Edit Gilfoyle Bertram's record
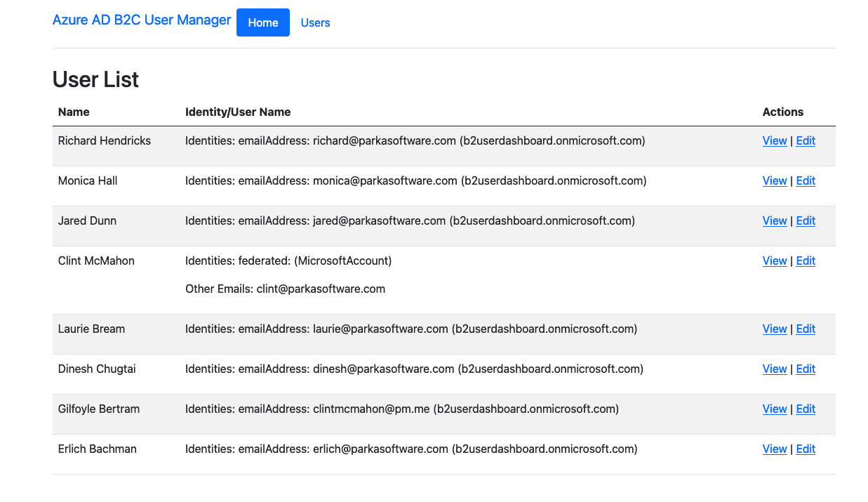This screenshot has height=502, width=868. (x=806, y=409)
